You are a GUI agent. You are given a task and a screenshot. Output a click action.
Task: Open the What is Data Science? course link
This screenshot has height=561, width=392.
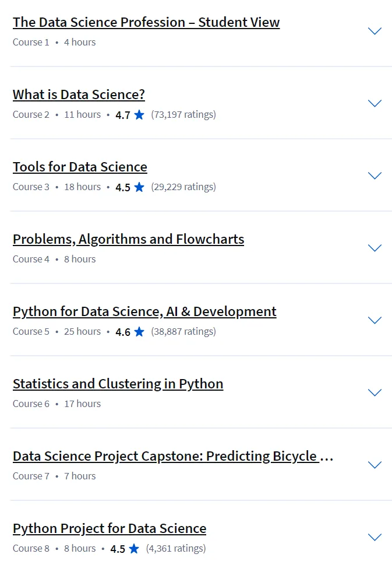point(79,94)
